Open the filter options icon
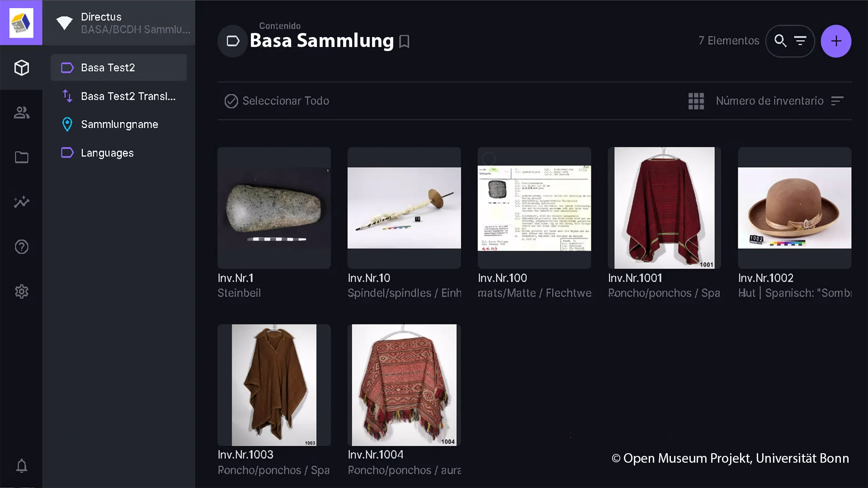This screenshot has width=868, height=488. pos(800,41)
